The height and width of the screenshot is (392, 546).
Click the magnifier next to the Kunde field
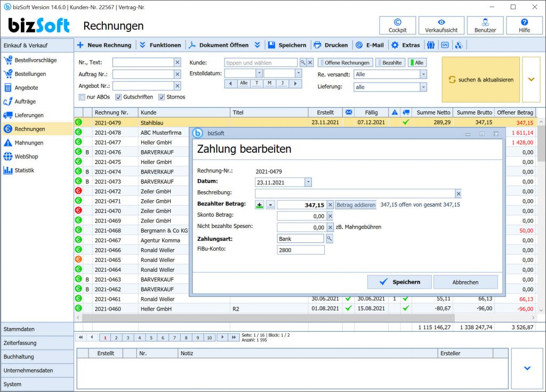(x=303, y=63)
